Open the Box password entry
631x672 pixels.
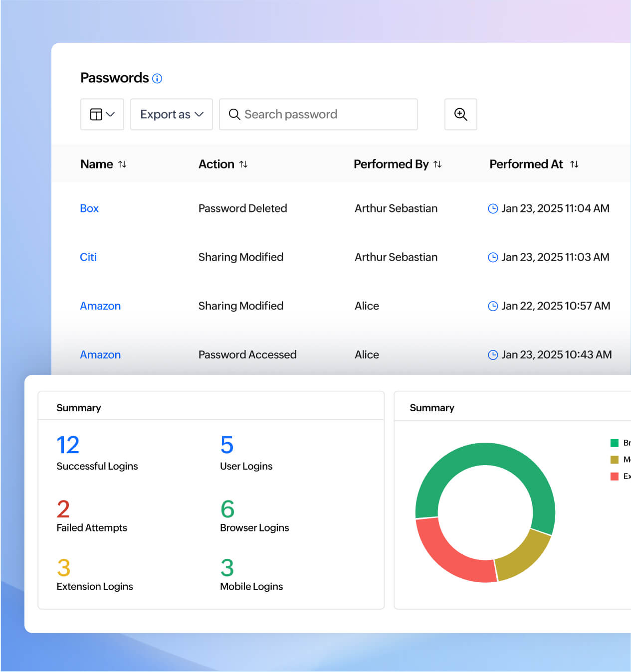(x=89, y=208)
